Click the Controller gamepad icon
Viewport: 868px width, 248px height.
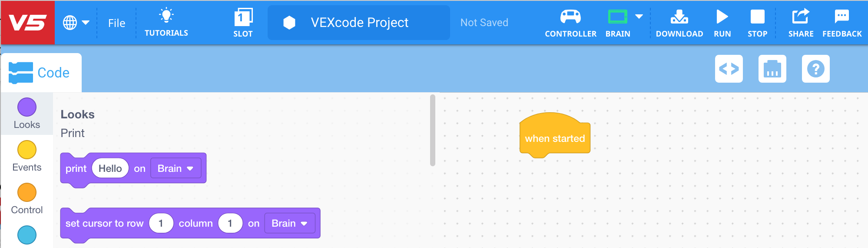[x=570, y=17]
